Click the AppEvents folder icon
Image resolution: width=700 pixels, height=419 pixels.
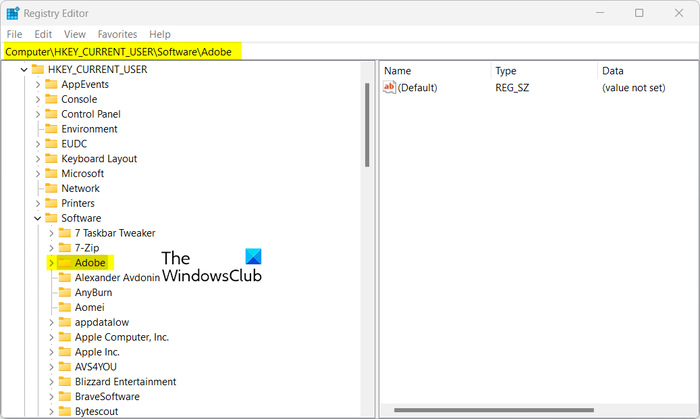pyautogui.click(x=51, y=84)
